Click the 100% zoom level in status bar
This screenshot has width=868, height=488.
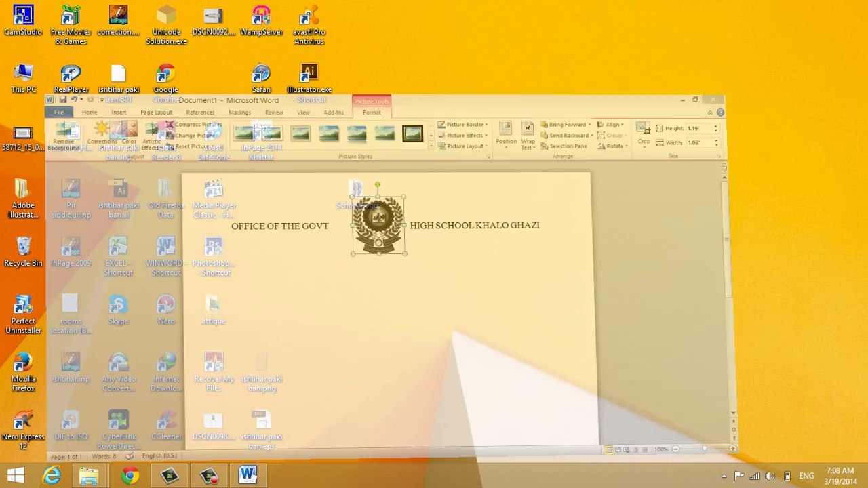point(660,449)
